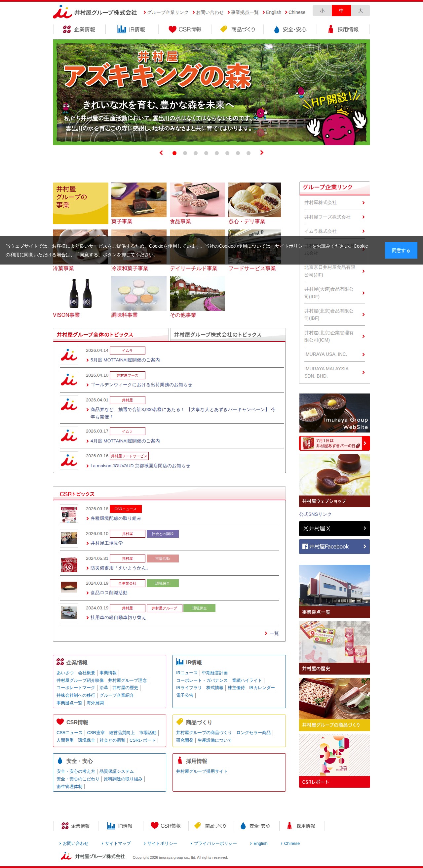The height and width of the screenshot is (868, 423).
Task: Set font size to medium (中)
Action: pos(341,11)
